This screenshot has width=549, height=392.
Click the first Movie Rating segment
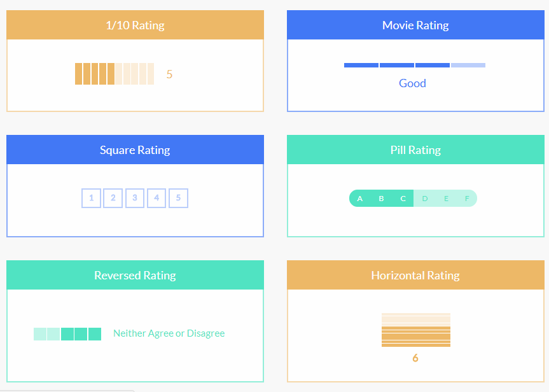point(361,65)
